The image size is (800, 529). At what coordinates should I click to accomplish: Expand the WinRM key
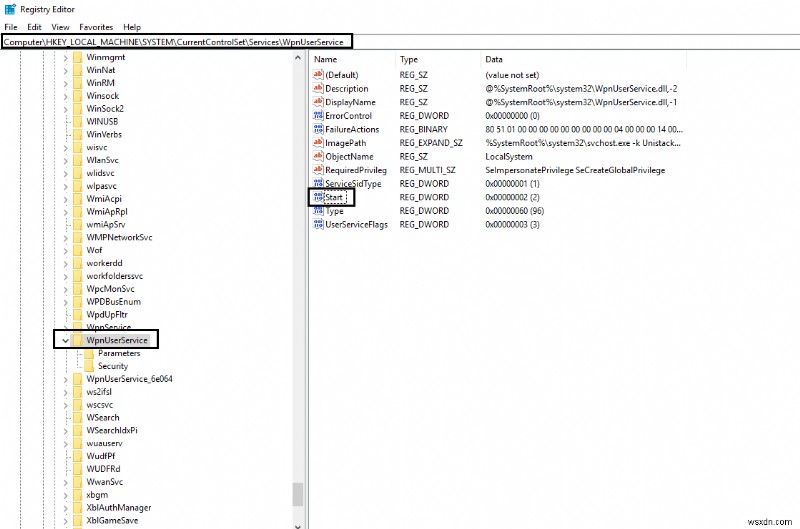point(65,83)
